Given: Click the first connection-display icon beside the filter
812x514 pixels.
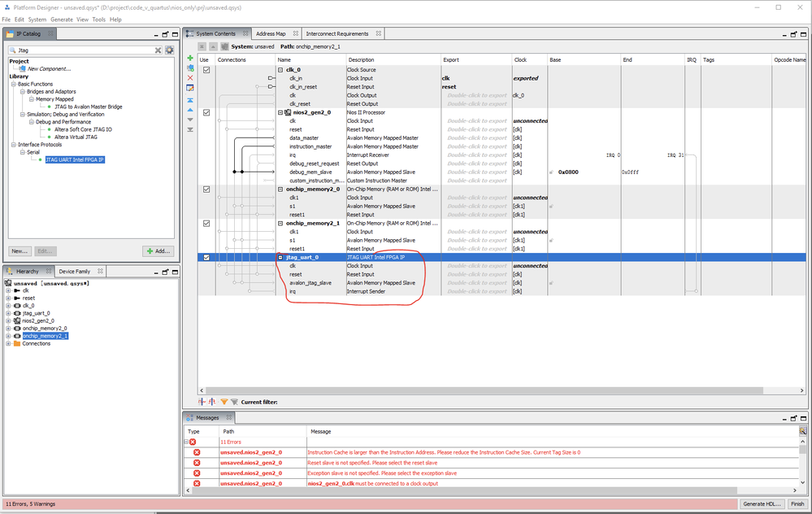Looking at the screenshot, I should pos(202,402).
